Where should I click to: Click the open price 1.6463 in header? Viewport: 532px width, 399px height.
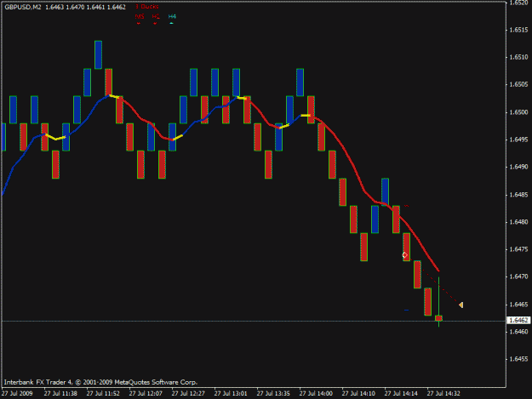click(x=54, y=7)
